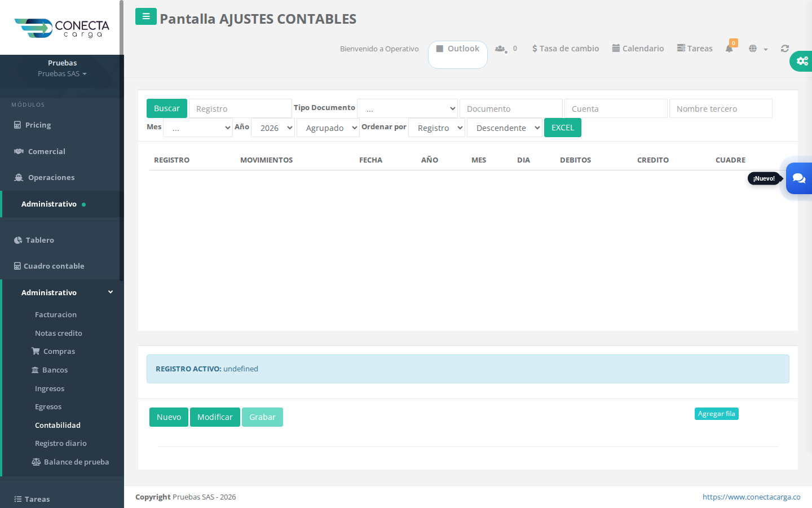This screenshot has height=508, width=812.
Task: Open Calendario in top bar
Action: pyautogui.click(x=638, y=49)
